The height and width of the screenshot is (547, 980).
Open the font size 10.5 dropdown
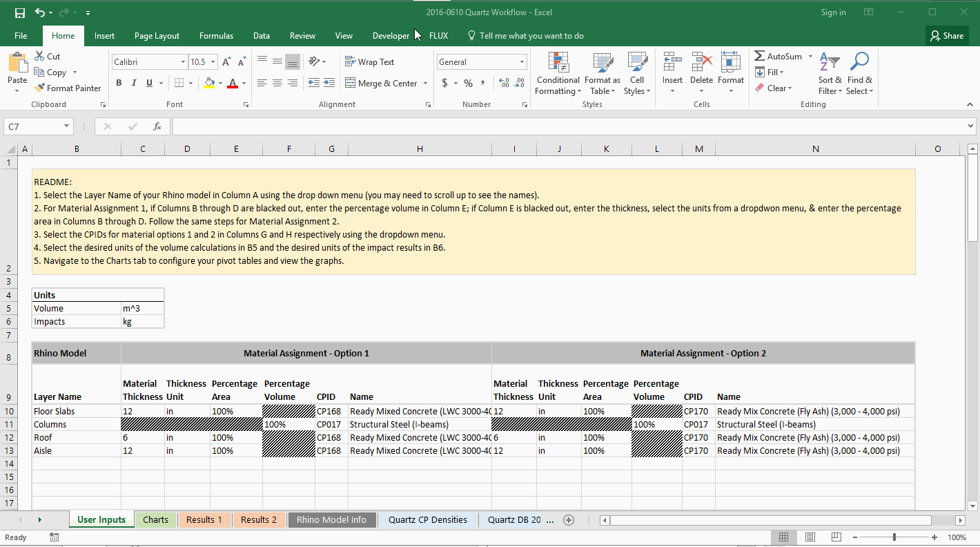(x=213, y=62)
